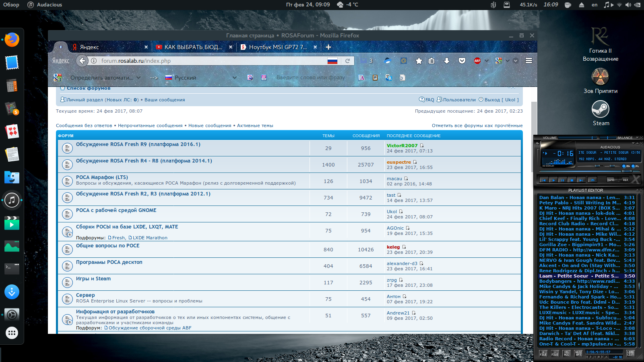Click the 'Выход [ Ukol ]' logout link

(x=499, y=100)
